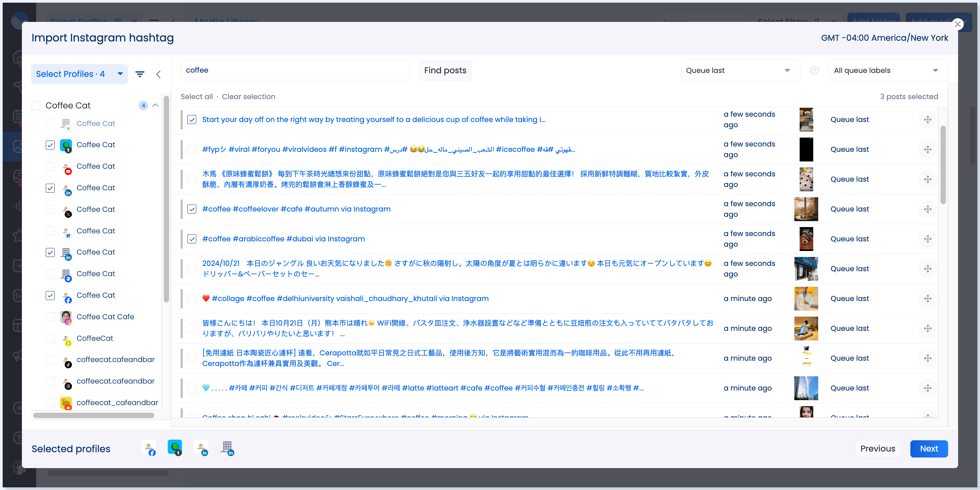Click the move handle for the #fyp post

928,150
